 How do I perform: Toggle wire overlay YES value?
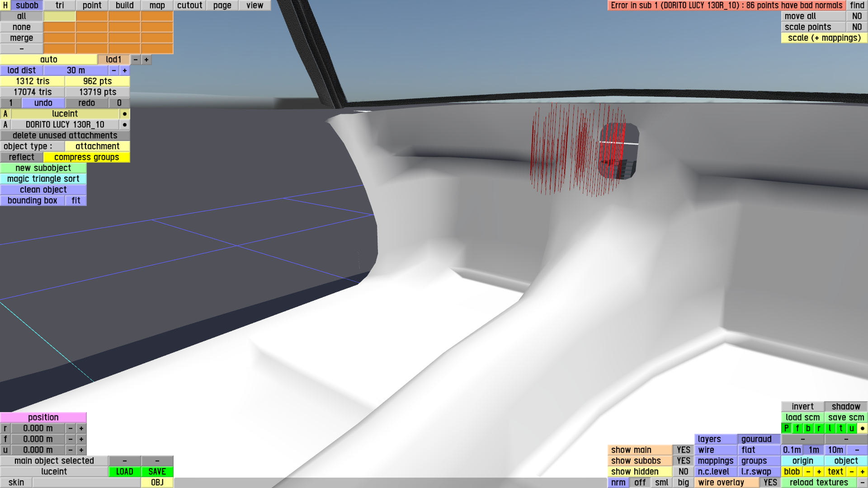click(x=770, y=483)
